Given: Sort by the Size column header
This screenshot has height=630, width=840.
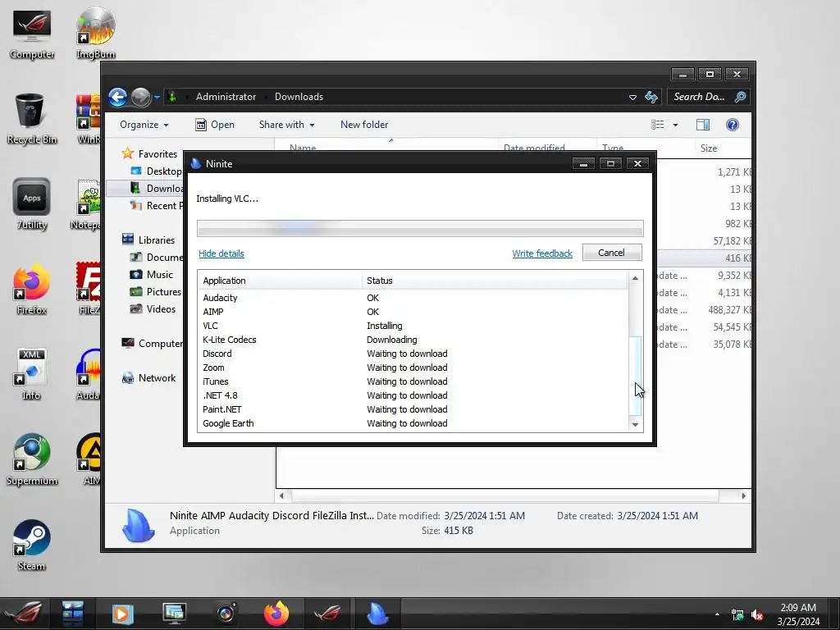Looking at the screenshot, I should [724, 148].
